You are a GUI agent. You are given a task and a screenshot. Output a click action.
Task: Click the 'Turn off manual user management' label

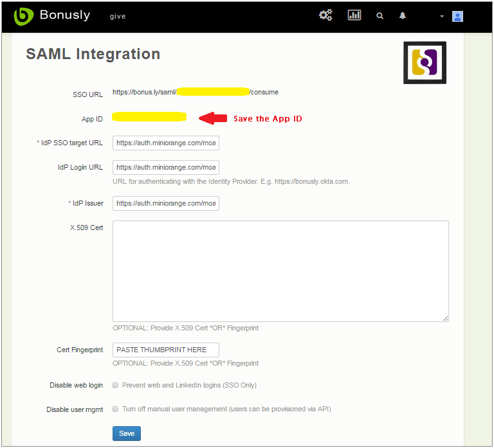tap(226, 409)
